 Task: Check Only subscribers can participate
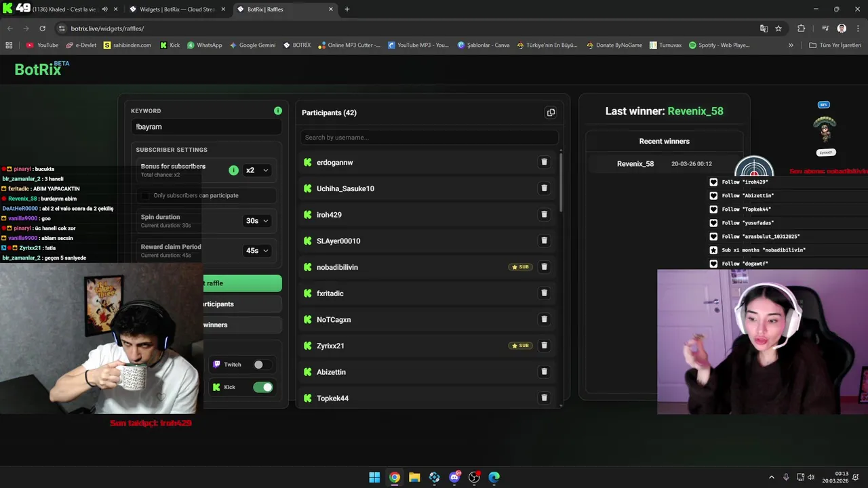click(144, 195)
